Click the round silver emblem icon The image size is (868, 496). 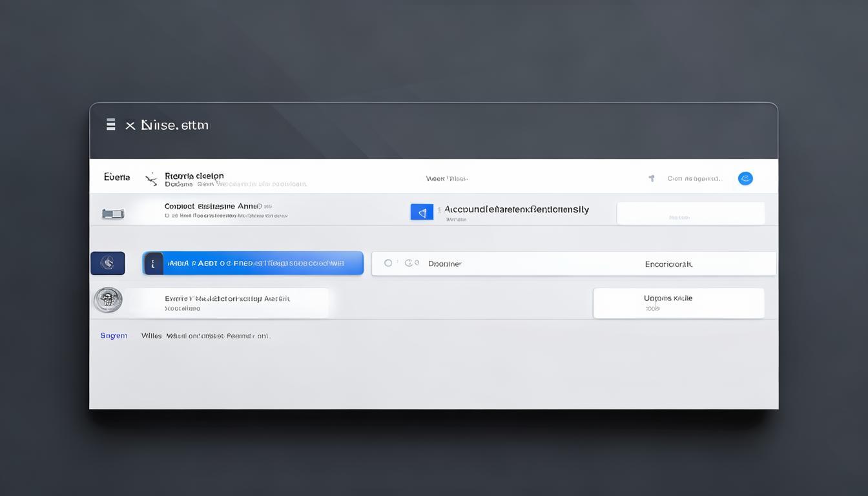[108, 300]
